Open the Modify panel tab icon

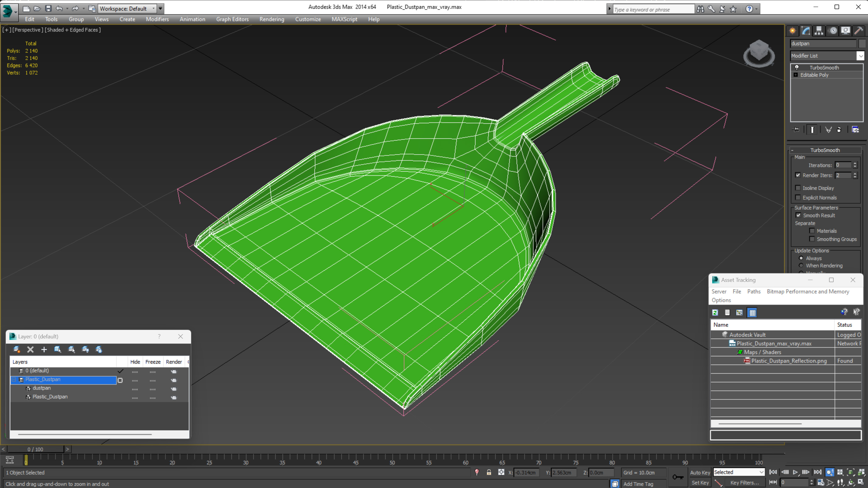[806, 31]
